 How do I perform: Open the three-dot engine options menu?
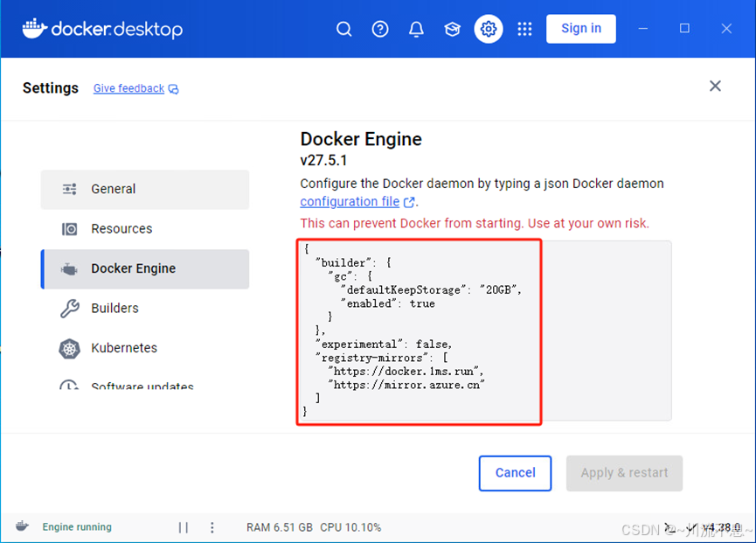coord(212,527)
